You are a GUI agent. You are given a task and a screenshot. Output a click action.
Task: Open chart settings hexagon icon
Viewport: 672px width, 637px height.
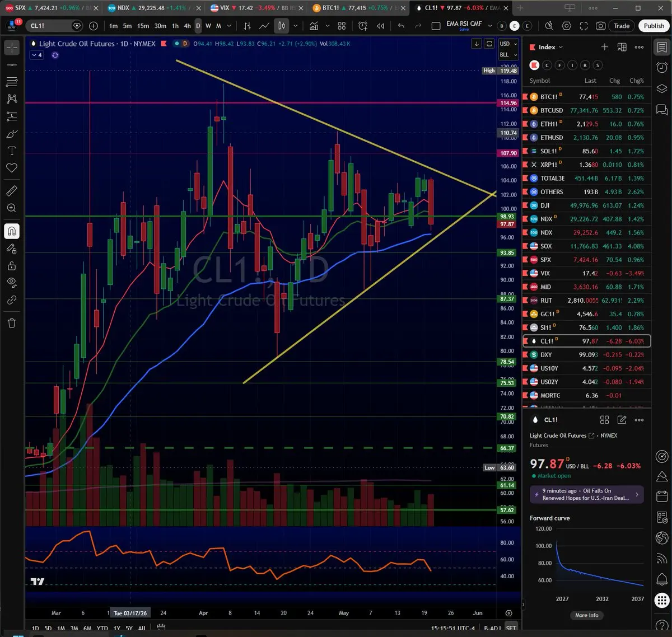pyautogui.click(x=566, y=26)
